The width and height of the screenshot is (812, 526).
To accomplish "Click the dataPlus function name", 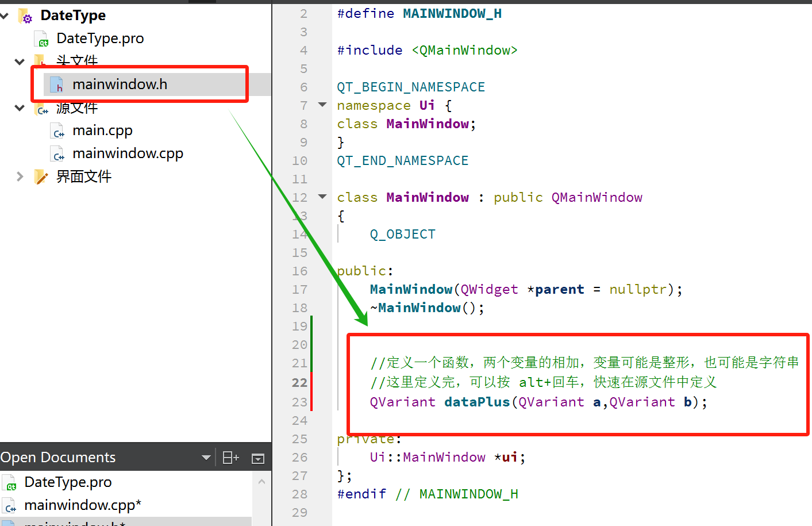I will [477, 402].
